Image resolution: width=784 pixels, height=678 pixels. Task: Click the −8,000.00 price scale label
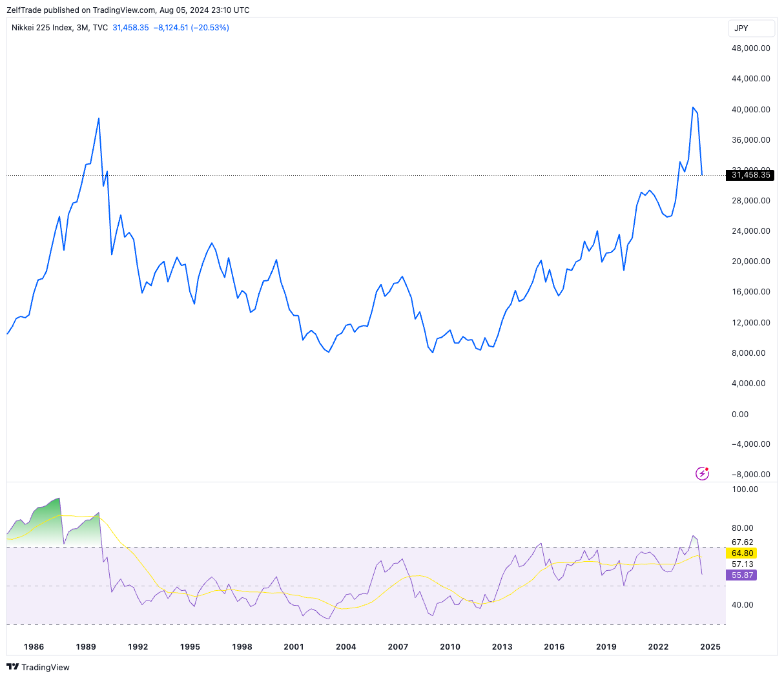[x=750, y=475]
